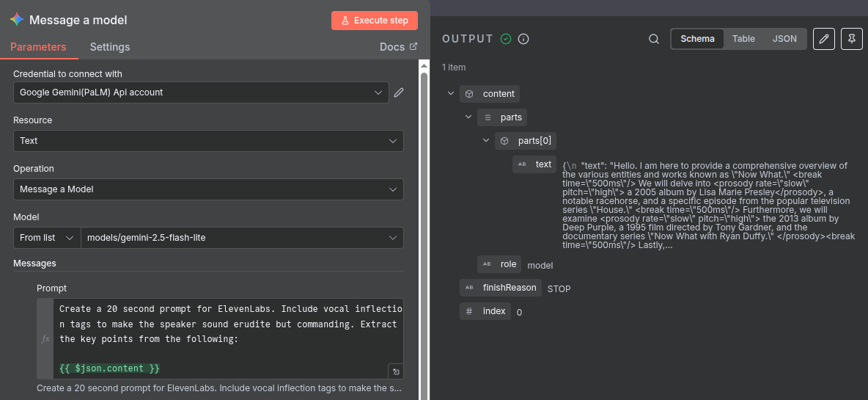This screenshot has width=868, height=400.
Task: Click the Execute step button
Action: click(x=375, y=21)
